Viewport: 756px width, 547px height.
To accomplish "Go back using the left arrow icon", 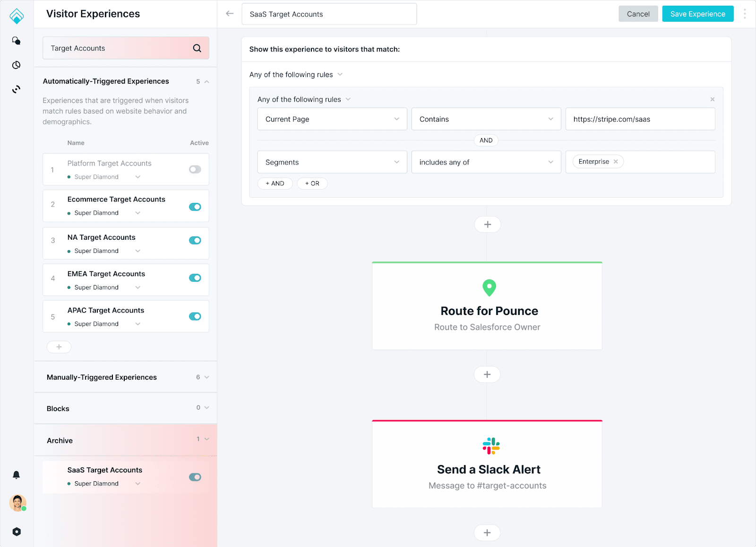I will click(230, 14).
